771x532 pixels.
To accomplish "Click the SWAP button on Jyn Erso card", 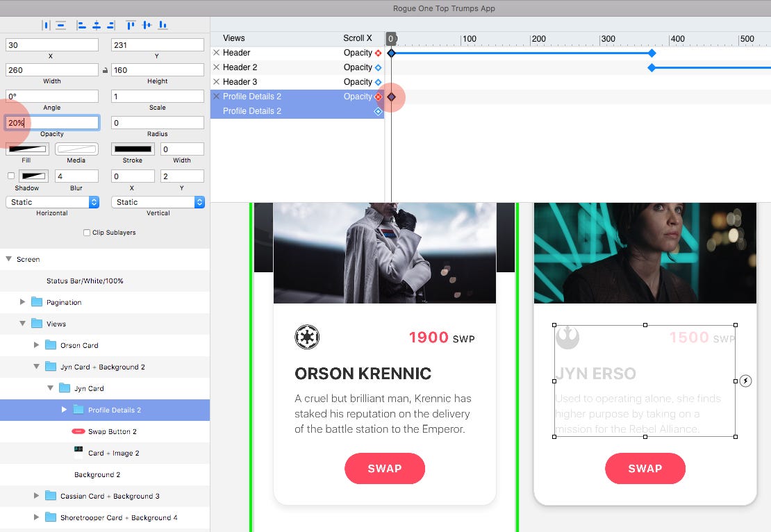I will coord(645,469).
